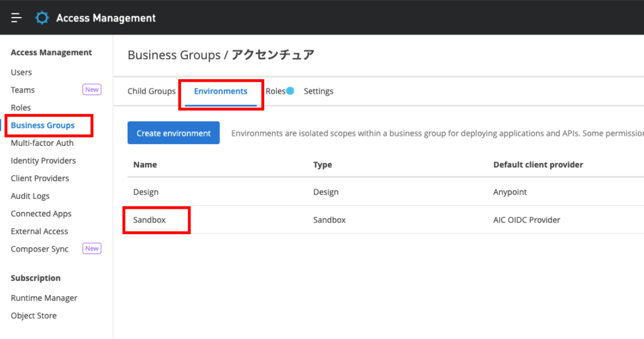The width and height of the screenshot is (644, 339).
Task: Open Connected Apps in sidebar
Action: tap(41, 213)
